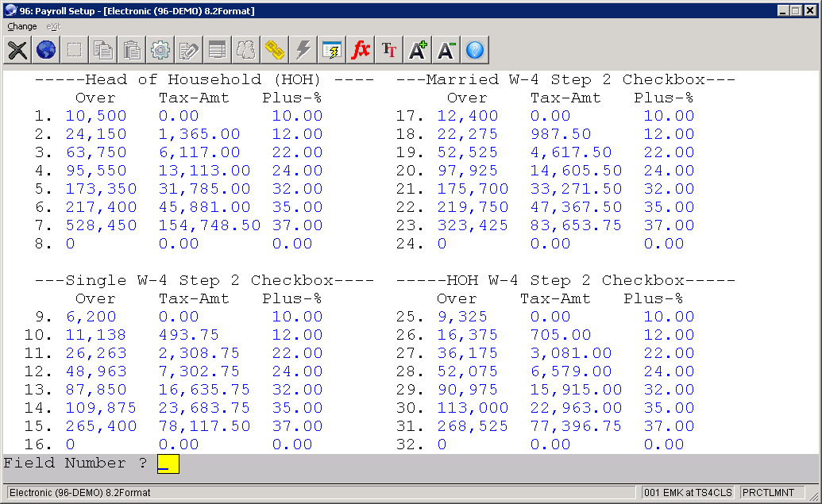The width and height of the screenshot is (822, 504).
Task: Click the black X exit toolbar icon
Action: (17, 50)
